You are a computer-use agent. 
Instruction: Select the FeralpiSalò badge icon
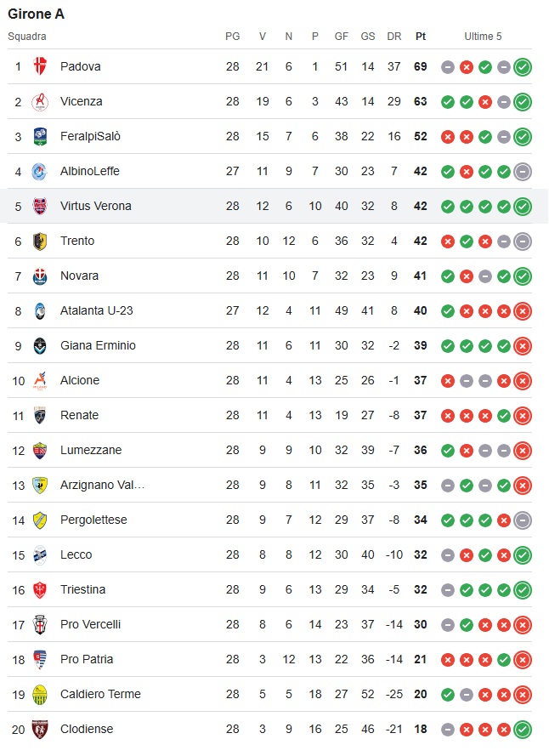tap(40, 136)
